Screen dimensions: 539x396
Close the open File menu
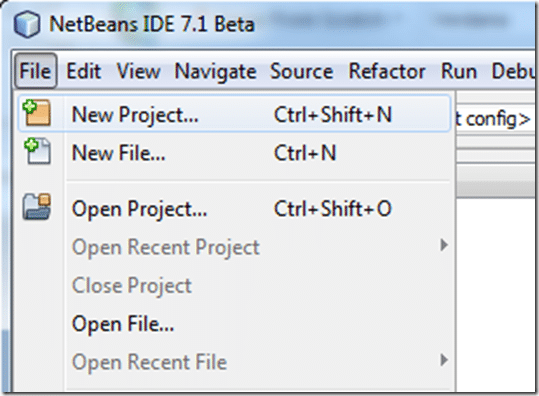click(35, 71)
